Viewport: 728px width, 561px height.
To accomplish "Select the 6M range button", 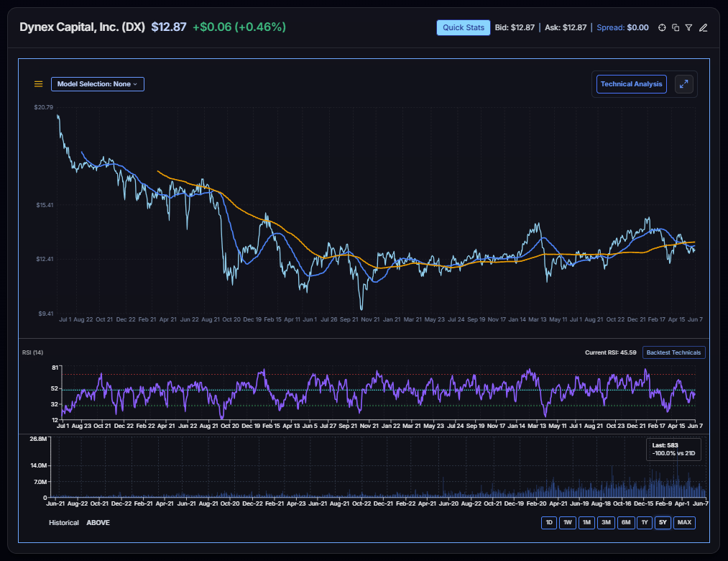I will coord(626,522).
